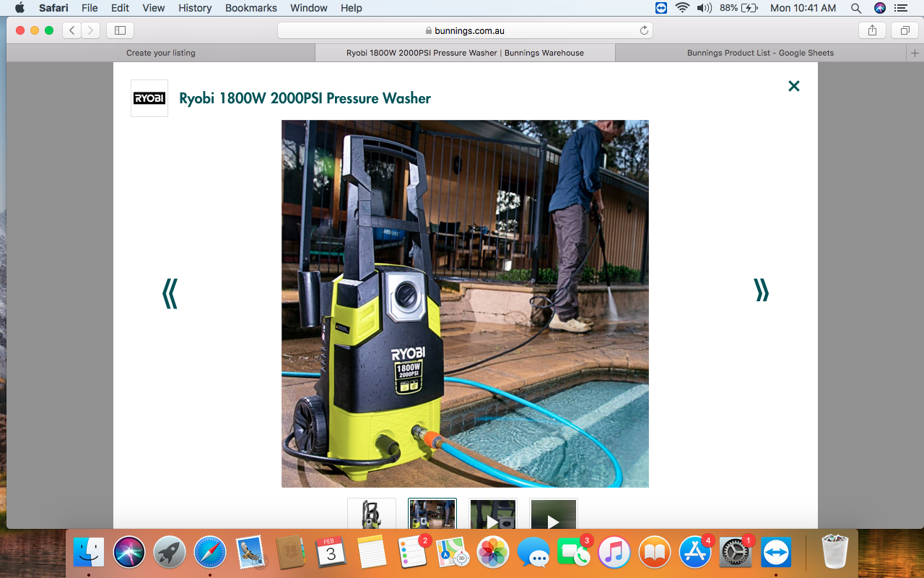This screenshot has width=924, height=578.
Task: Open Finder from the Dock
Action: click(89, 553)
